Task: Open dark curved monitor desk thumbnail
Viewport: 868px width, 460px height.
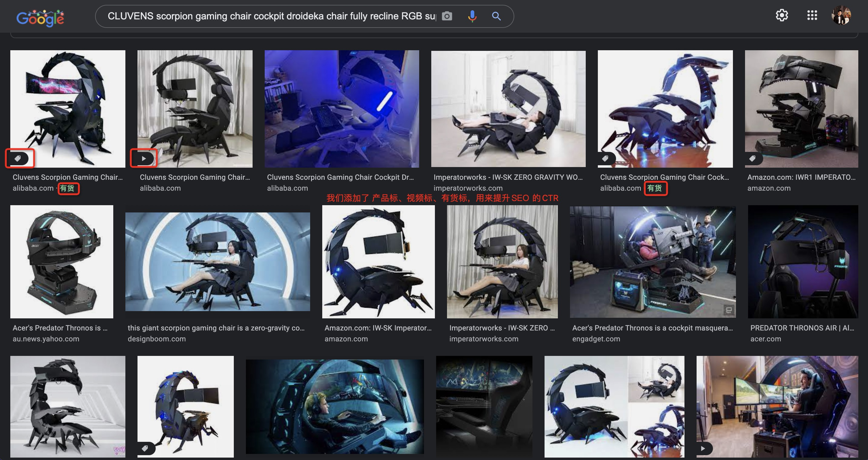Action: point(484,406)
